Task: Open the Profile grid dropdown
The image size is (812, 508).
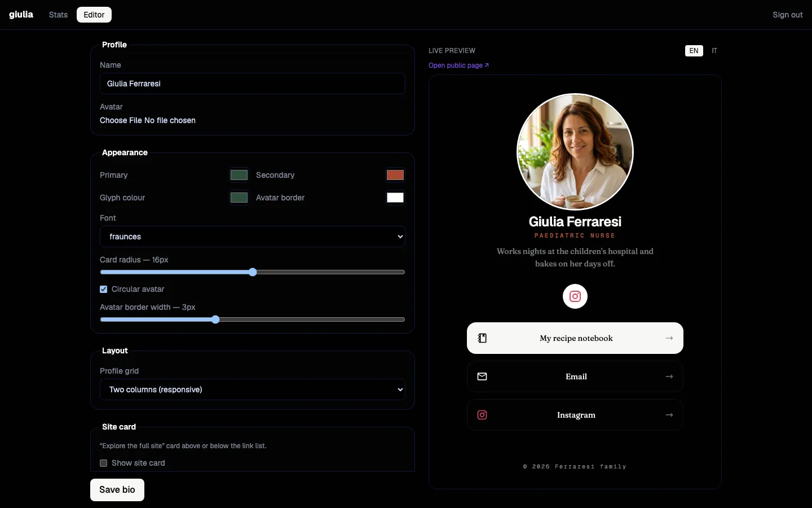Action: 253,389
